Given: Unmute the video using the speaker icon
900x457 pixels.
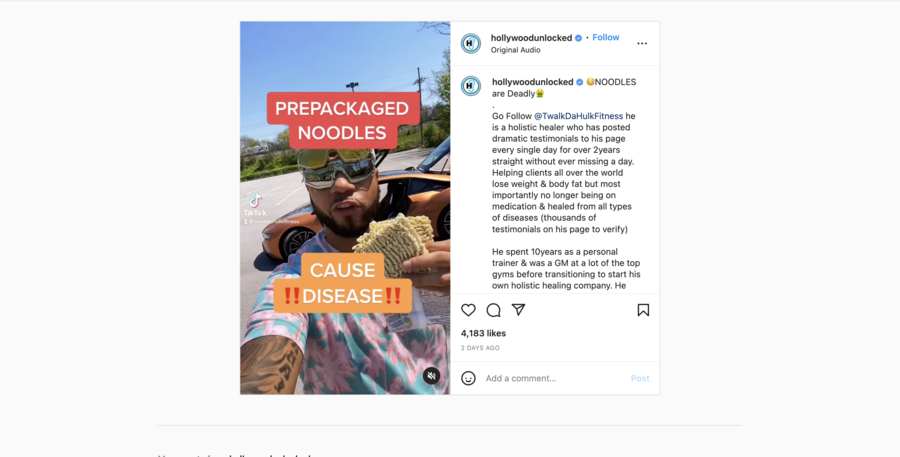Looking at the screenshot, I should coord(432,376).
